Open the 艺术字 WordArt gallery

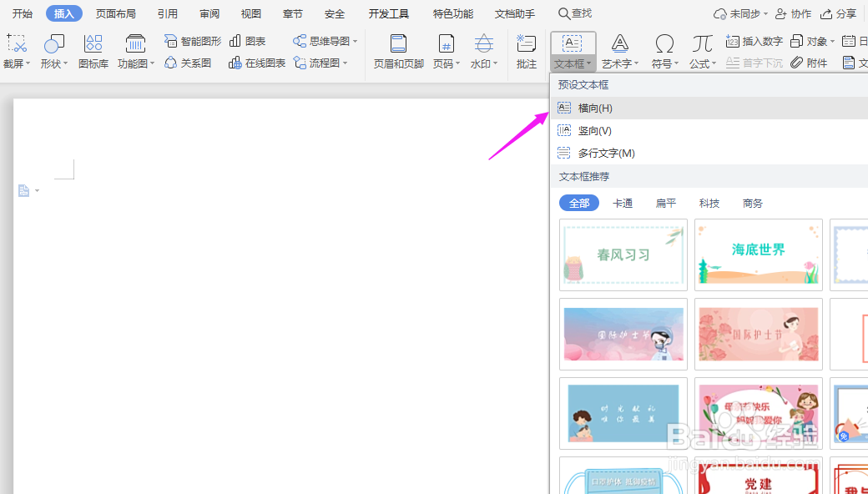(621, 50)
